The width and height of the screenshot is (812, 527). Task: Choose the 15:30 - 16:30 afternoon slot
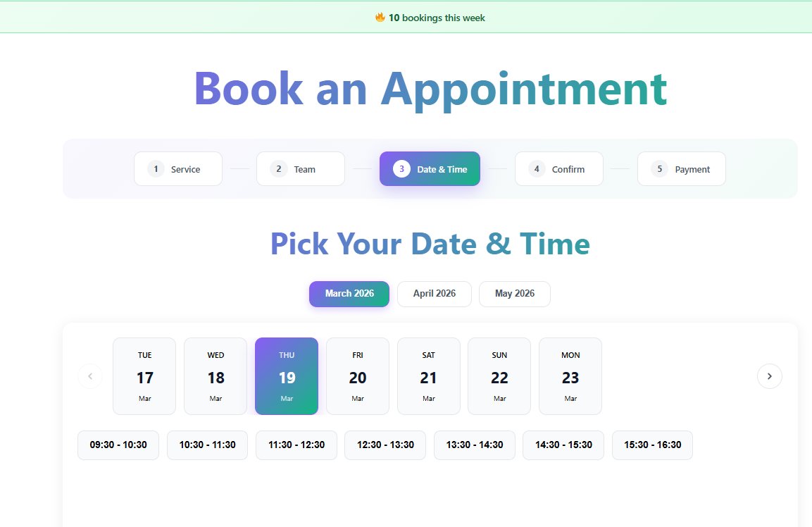click(x=652, y=445)
